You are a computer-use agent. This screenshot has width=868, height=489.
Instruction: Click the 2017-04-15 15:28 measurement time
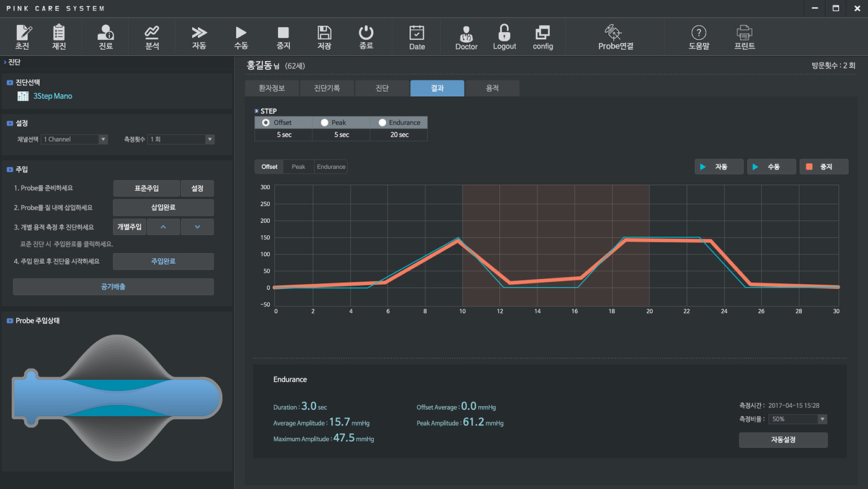pyautogui.click(x=794, y=405)
